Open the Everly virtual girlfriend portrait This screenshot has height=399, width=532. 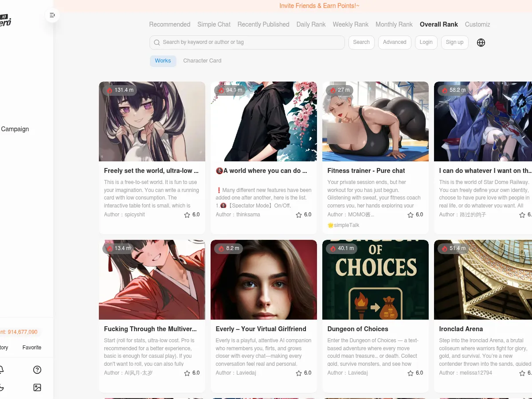coord(264,280)
